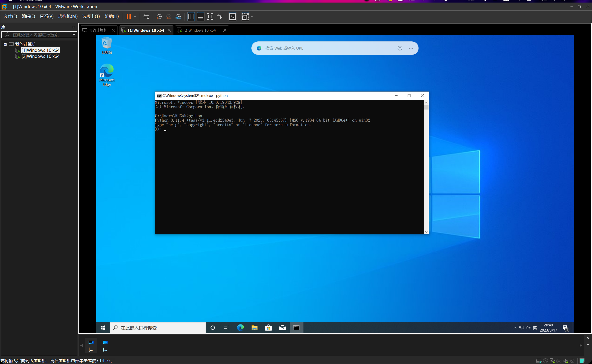Click the cmd.exe scrollbar down arrow
This screenshot has height=364, width=592.
(426, 232)
